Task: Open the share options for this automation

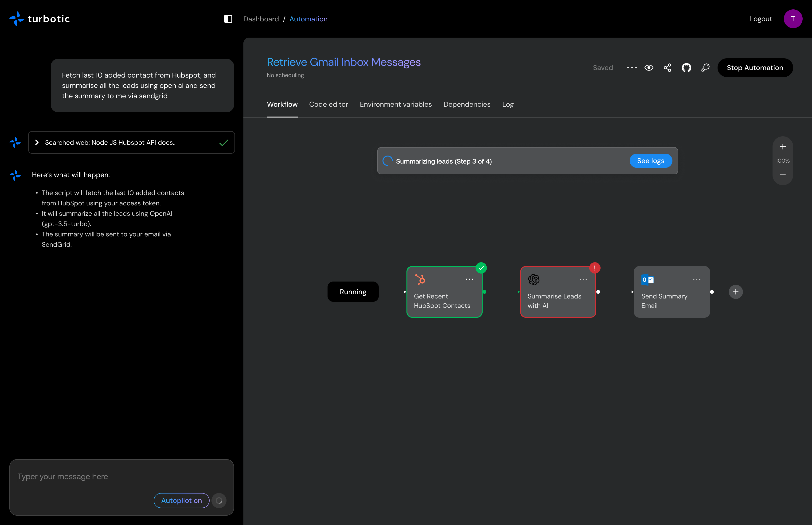Action: (x=667, y=67)
